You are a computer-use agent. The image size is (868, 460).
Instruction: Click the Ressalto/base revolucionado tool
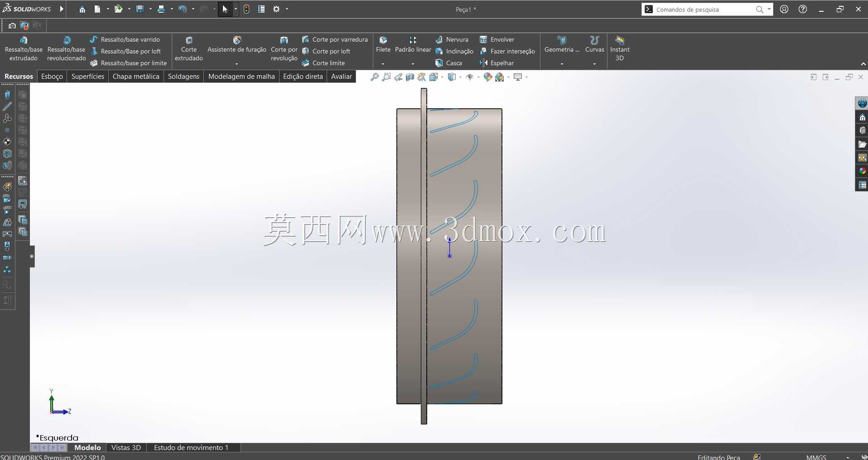point(67,48)
